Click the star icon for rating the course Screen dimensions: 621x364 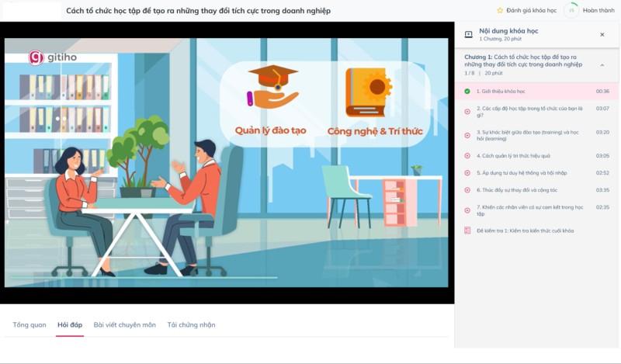[500, 10]
